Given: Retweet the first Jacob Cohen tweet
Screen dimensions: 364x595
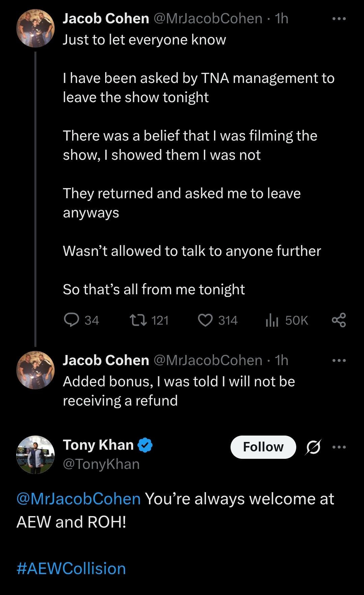Looking at the screenshot, I should point(138,320).
